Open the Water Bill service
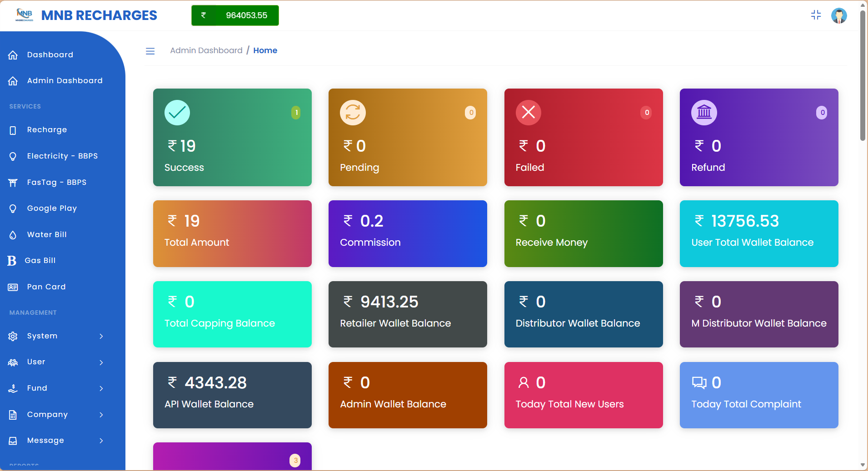 pyautogui.click(x=47, y=235)
